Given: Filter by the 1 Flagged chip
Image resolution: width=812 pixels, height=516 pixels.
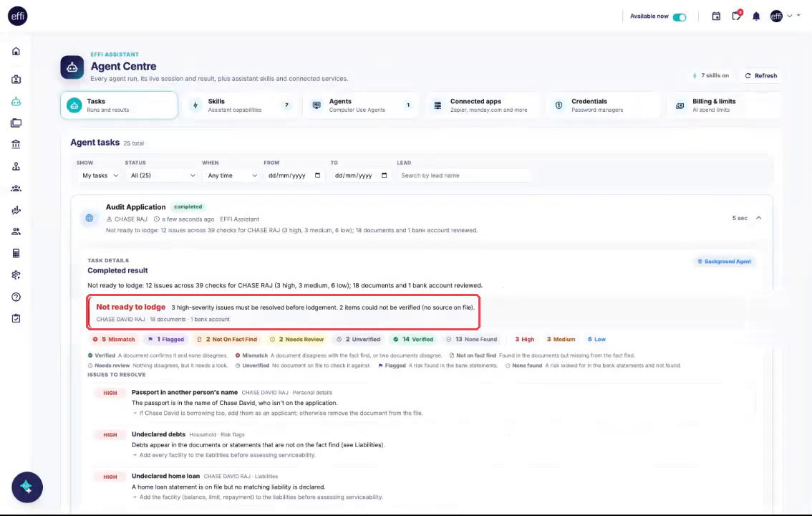Looking at the screenshot, I should coord(166,339).
